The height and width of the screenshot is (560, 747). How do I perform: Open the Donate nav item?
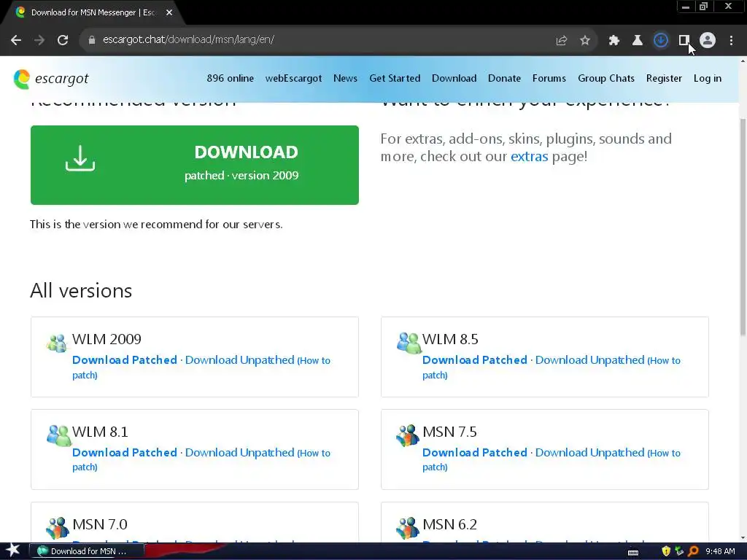point(505,79)
